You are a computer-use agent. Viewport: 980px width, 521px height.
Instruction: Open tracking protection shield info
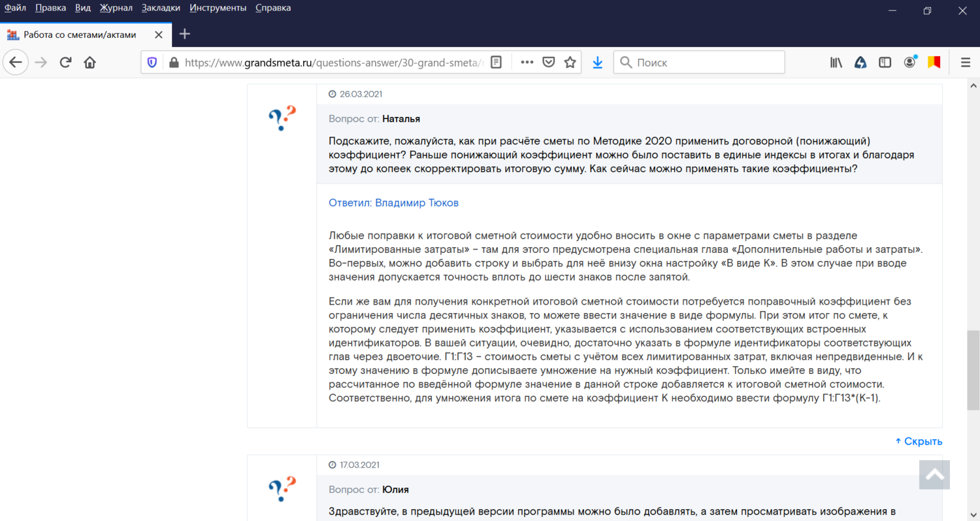pos(152,62)
